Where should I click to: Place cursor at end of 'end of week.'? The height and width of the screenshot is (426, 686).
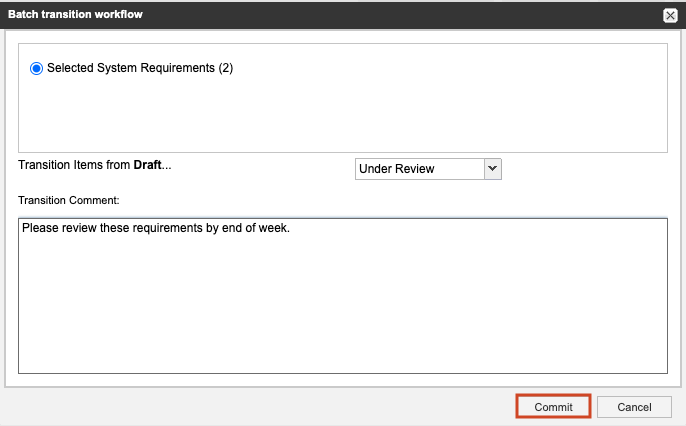[x=290, y=228]
